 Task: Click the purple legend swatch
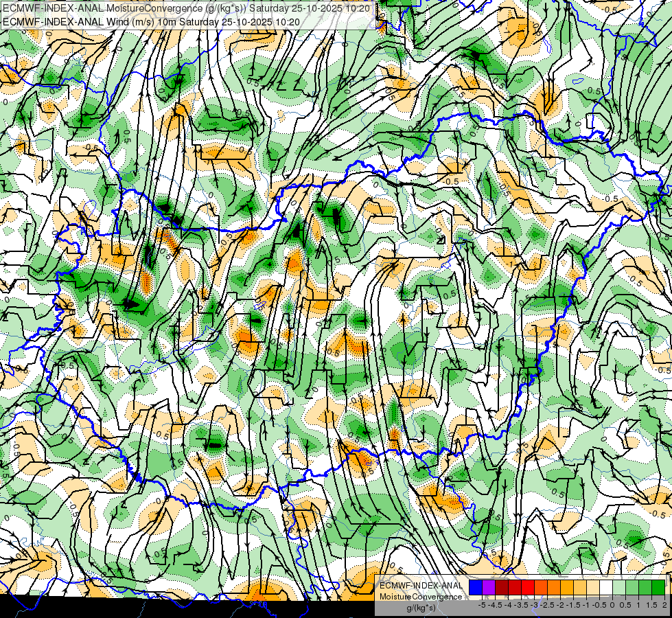click(489, 587)
